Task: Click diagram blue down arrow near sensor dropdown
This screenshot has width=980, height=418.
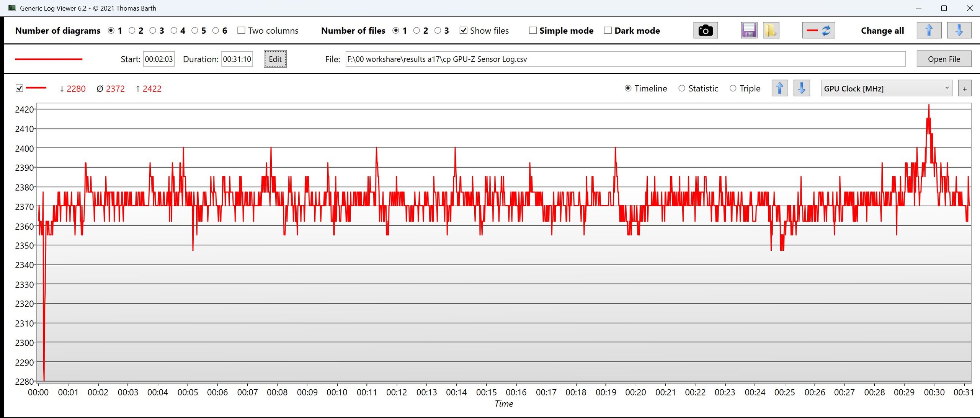Action: pyautogui.click(x=802, y=88)
